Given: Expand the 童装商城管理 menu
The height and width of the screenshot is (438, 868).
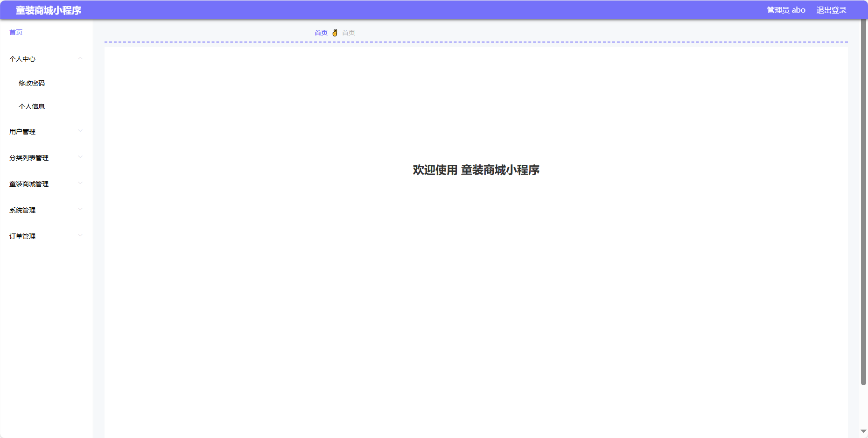Looking at the screenshot, I should tap(46, 184).
